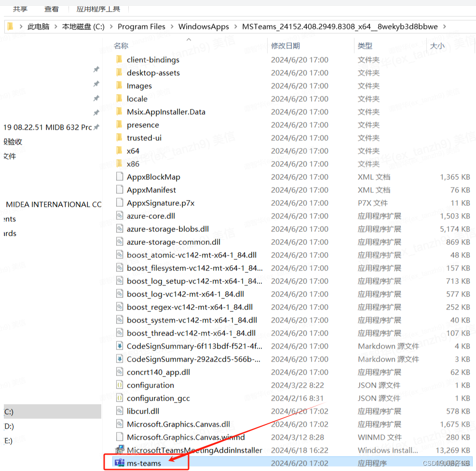
Task: Click the x64 folder icon
Action: click(x=119, y=150)
